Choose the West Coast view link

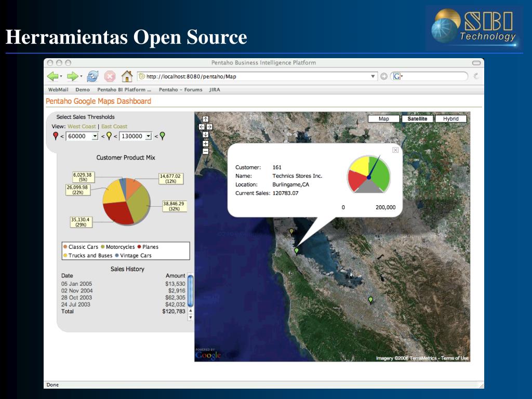coord(82,126)
